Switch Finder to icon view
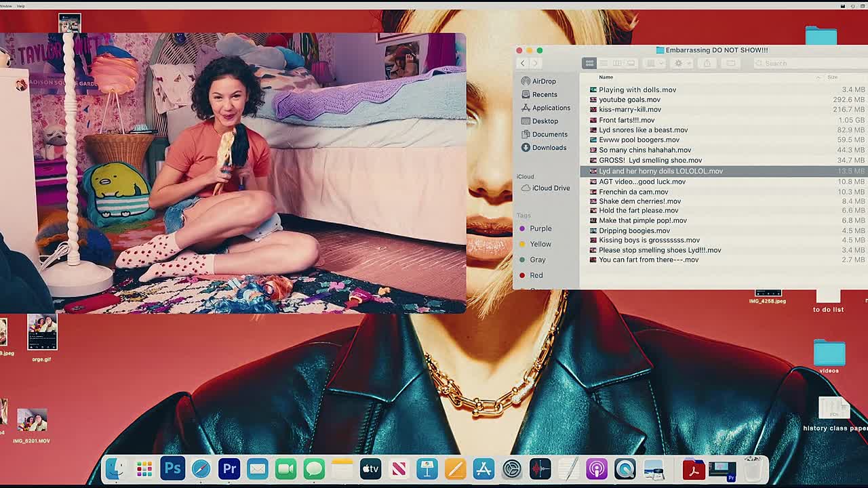Image resolution: width=868 pixels, height=488 pixels. point(589,63)
